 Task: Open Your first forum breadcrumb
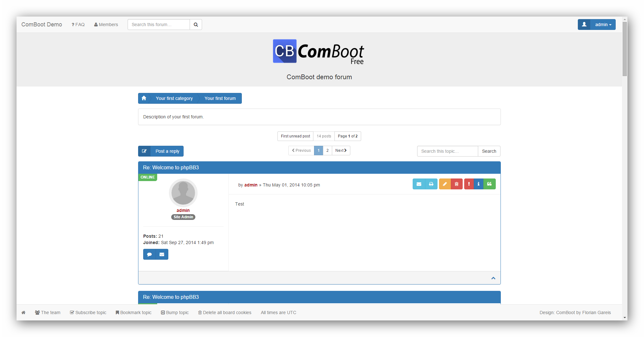tap(220, 98)
